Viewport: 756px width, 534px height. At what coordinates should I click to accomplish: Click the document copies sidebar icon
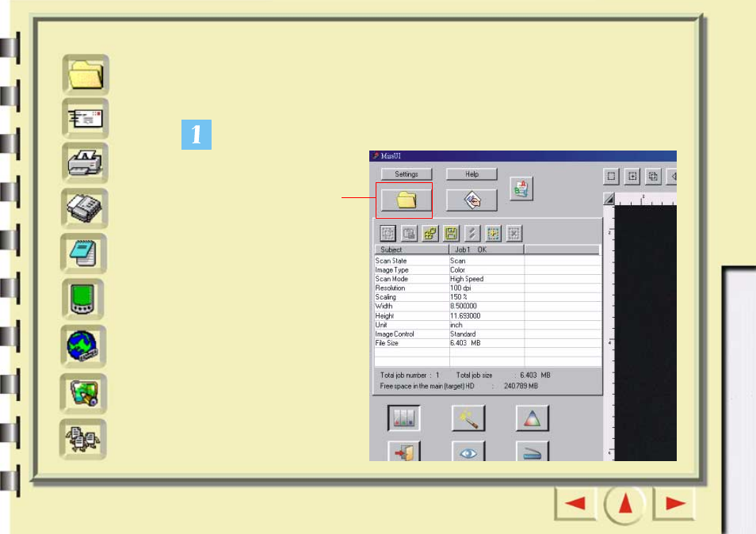click(83, 439)
